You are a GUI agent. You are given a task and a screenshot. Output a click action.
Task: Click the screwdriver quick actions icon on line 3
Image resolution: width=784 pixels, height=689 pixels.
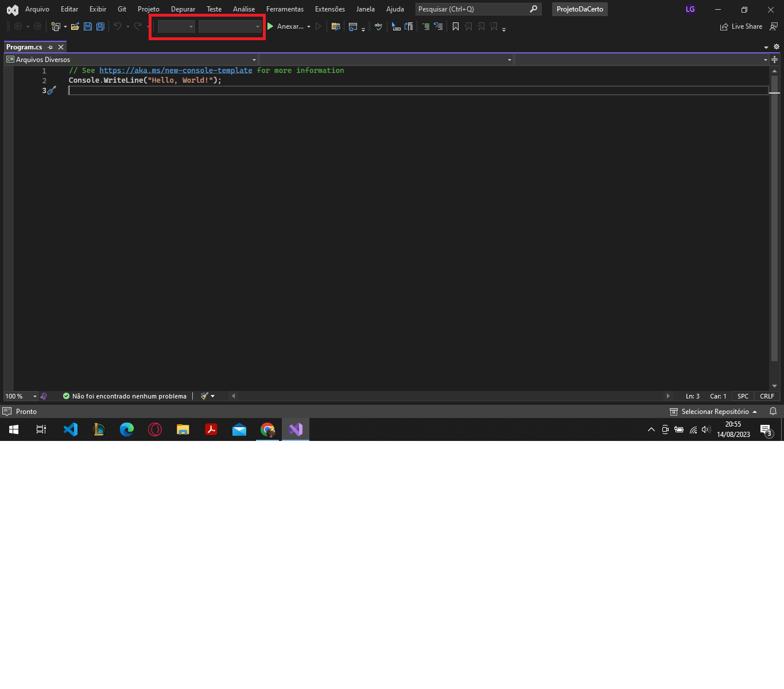coord(52,90)
